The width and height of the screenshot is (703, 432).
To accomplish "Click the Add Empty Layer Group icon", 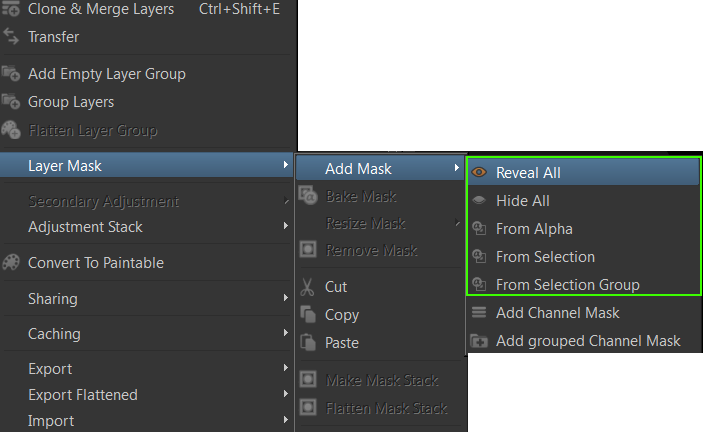I will pyautogui.click(x=12, y=73).
